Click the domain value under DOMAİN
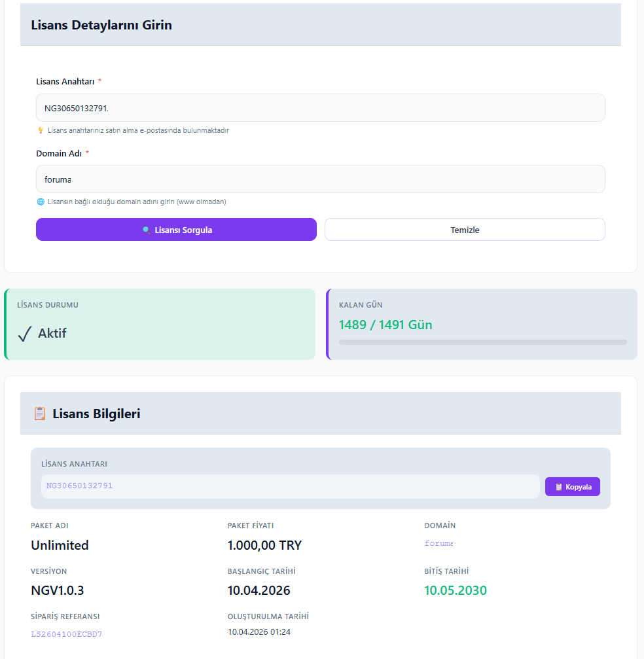 [x=439, y=543]
